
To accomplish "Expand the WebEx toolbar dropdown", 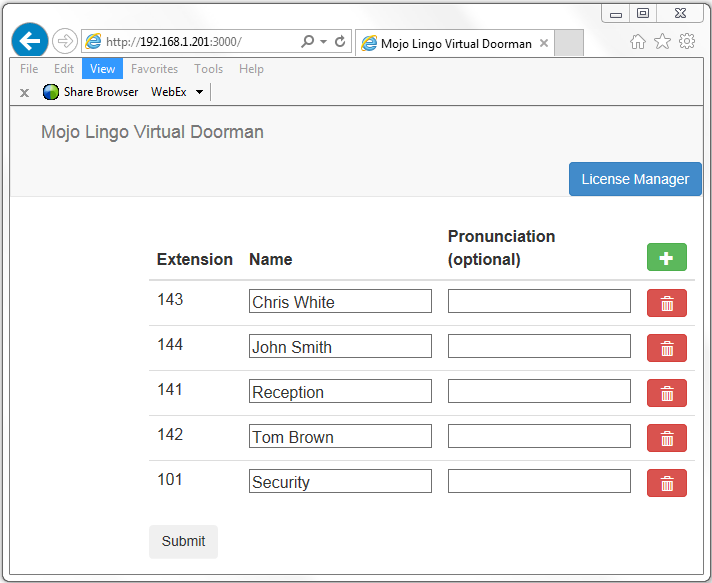I will pyautogui.click(x=199, y=92).
